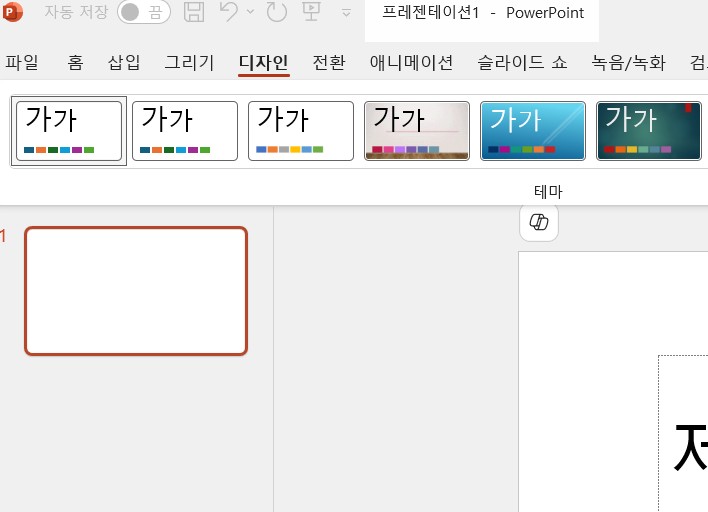Image resolution: width=708 pixels, height=512 pixels.
Task: Switch to the 전환 (Transitions) tab
Action: (329, 62)
